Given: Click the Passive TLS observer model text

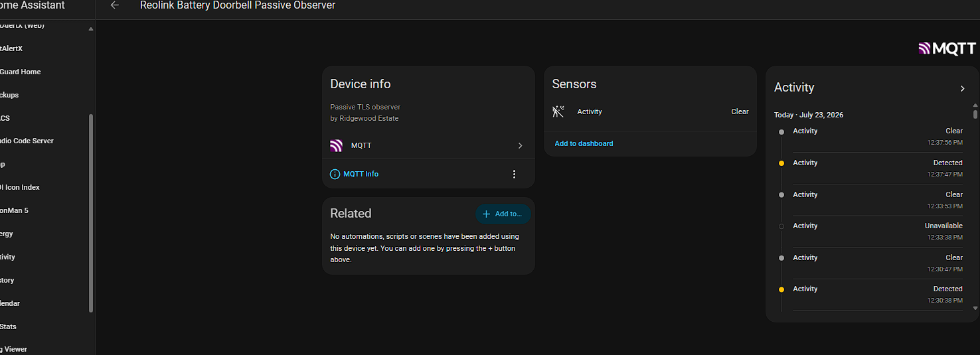Looking at the screenshot, I should (365, 107).
